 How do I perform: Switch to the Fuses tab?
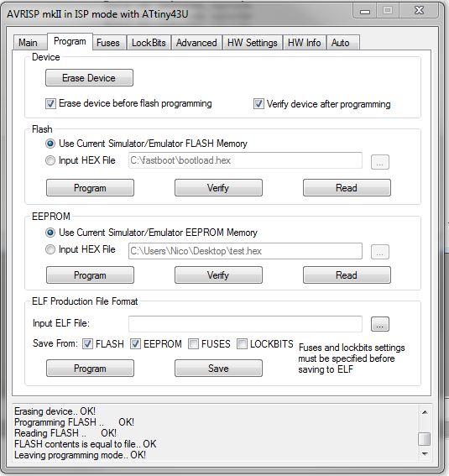[108, 43]
